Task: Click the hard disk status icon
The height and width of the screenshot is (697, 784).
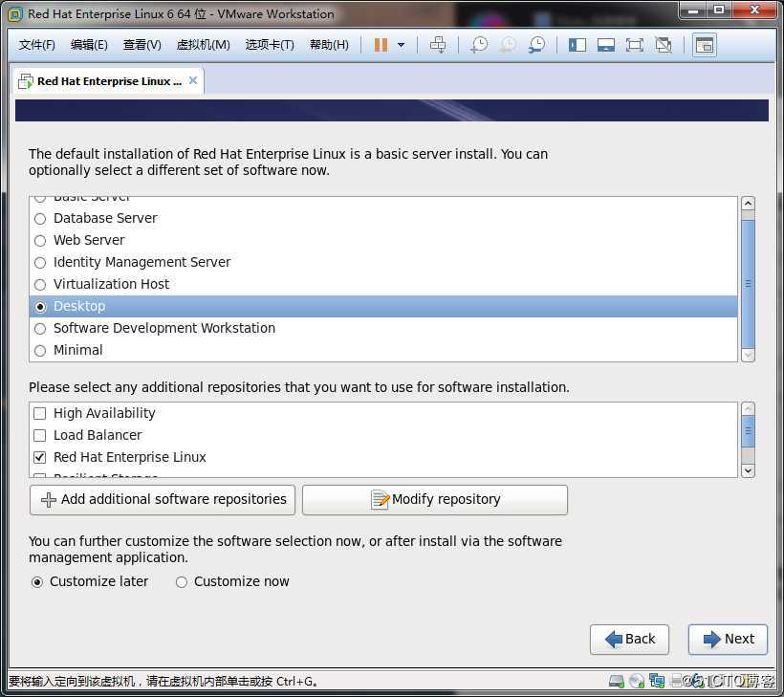Action: click(617, 681)
